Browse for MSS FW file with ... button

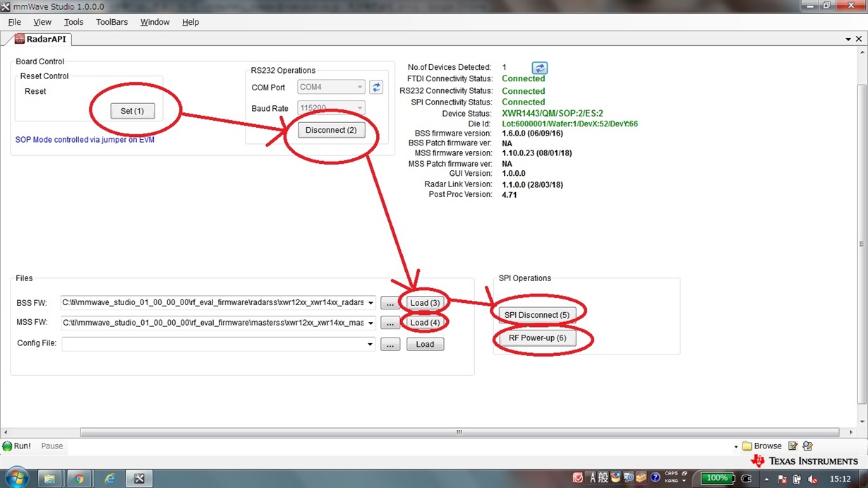390,323
